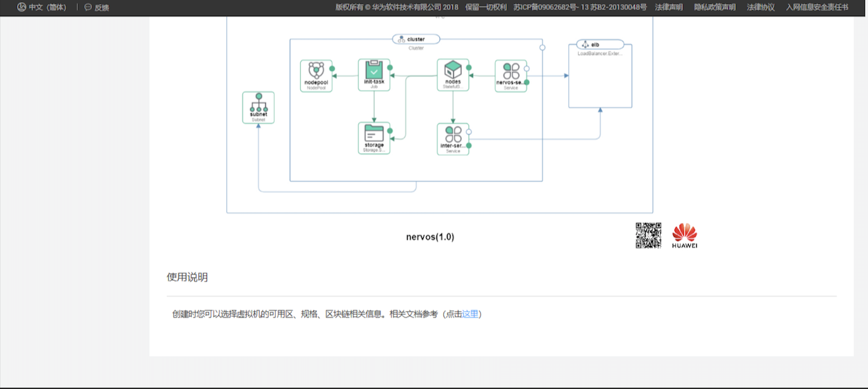Select the storage folder node icon
The image size is (868, 389).
(374, 138)
